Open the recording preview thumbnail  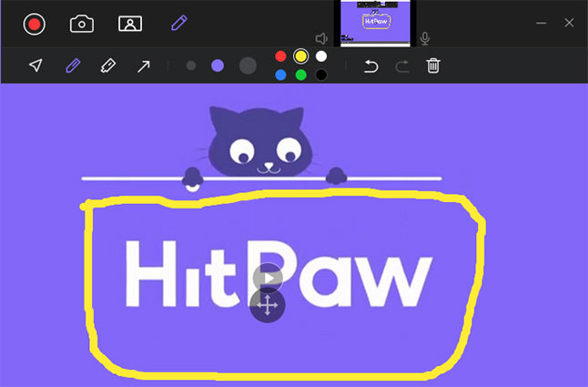coord(375,24)
